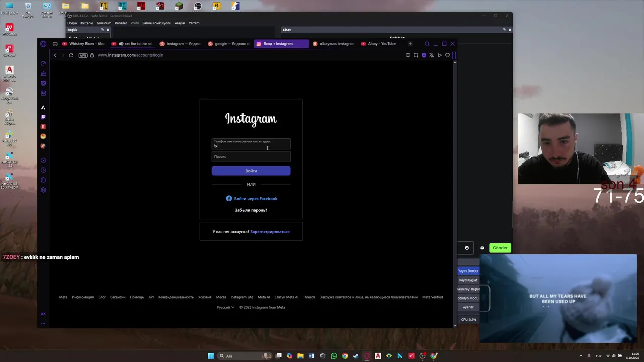This screenshot has width=644, height=362.
Task: Expand the system tray hidden icons chevron
Action: (581, 356)
